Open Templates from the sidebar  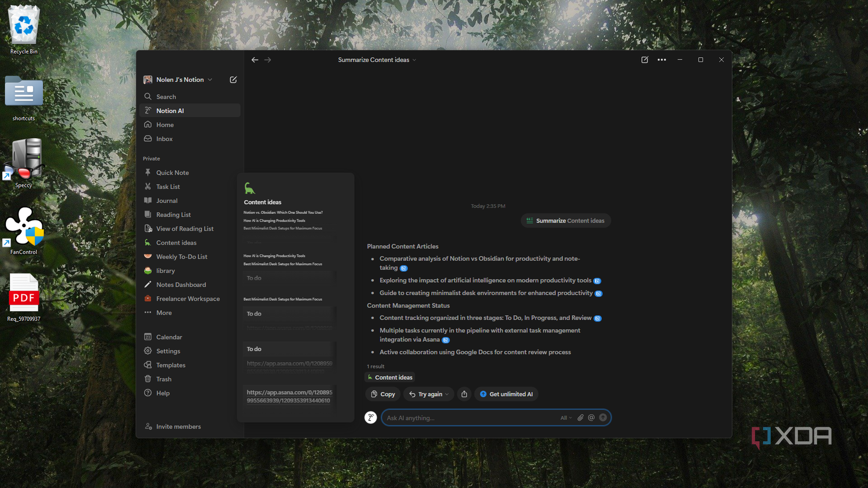click(190, 365)
